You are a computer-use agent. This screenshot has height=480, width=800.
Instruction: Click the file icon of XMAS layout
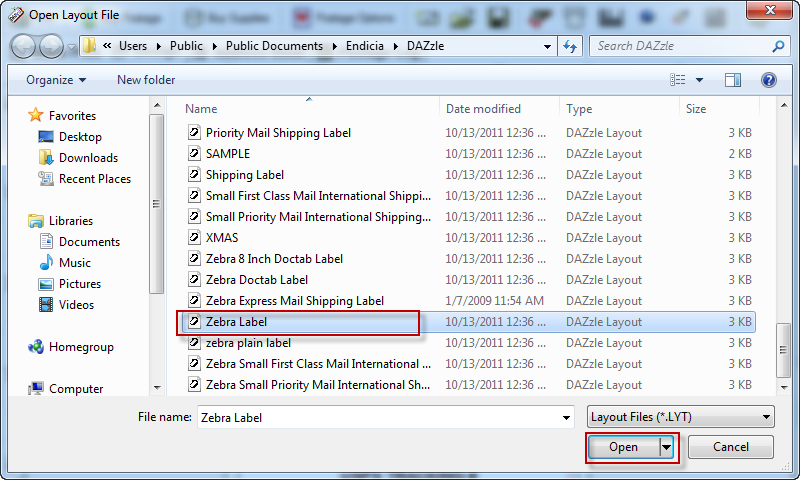pos(194,238)
